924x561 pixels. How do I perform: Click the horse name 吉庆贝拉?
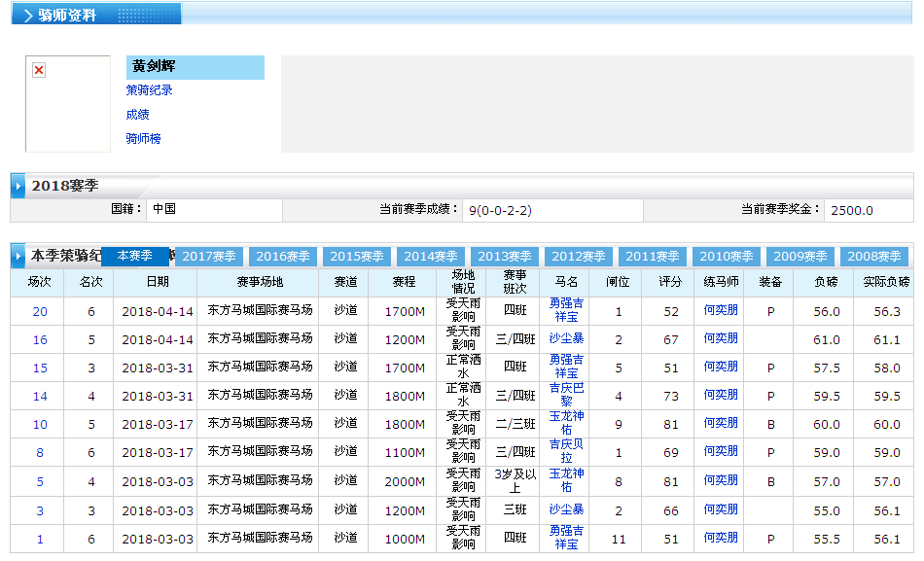566,451
